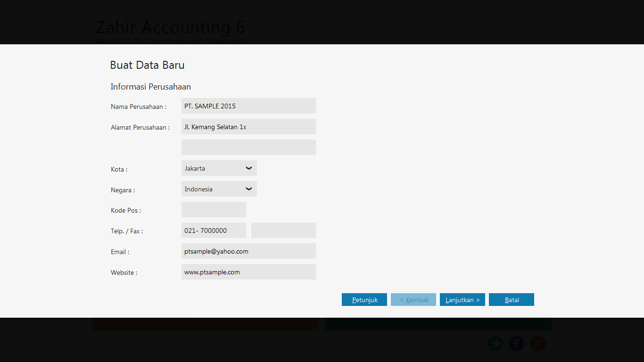The image size is (644, 362).
Task: Click the Facebook icon in the background window
Action: 517,343
